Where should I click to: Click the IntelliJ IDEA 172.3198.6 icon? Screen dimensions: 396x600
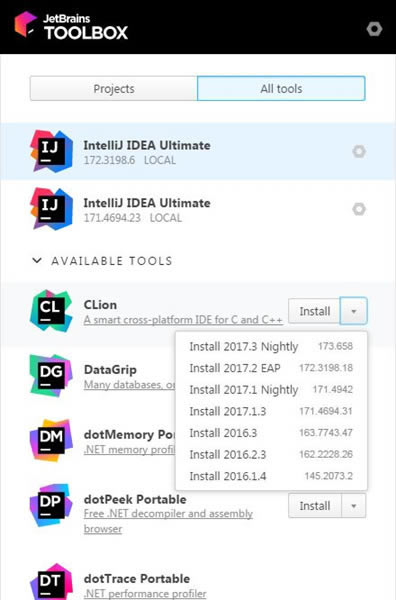(51, 151)
